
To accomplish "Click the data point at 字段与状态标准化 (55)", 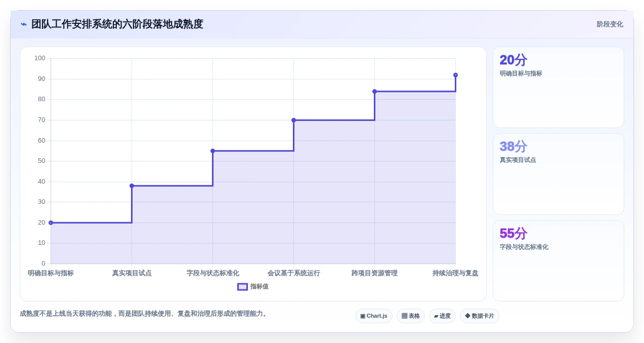I will 212,151.
